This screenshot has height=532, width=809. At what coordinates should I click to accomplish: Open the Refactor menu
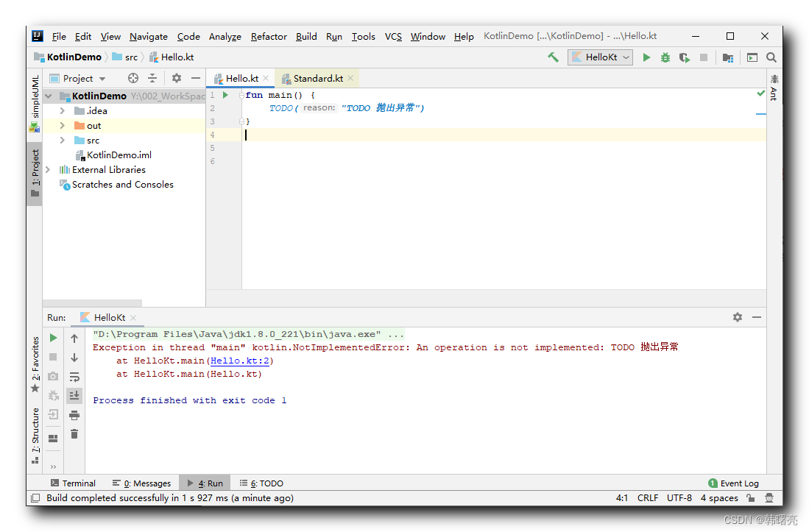tap(269, 36)
